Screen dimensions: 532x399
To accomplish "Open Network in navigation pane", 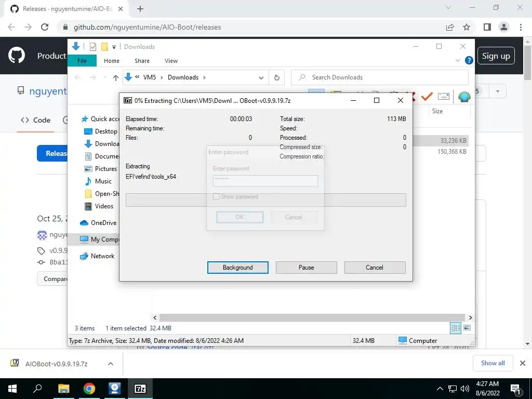I will click(x=97, y=256).
